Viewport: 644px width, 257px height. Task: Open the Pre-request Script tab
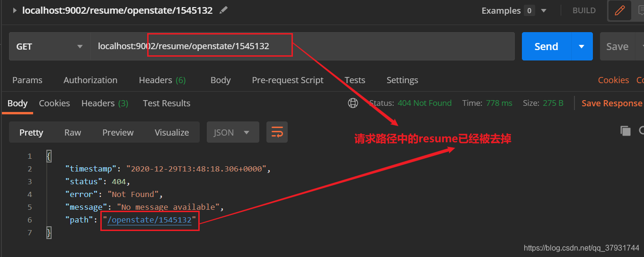[288, 80]
